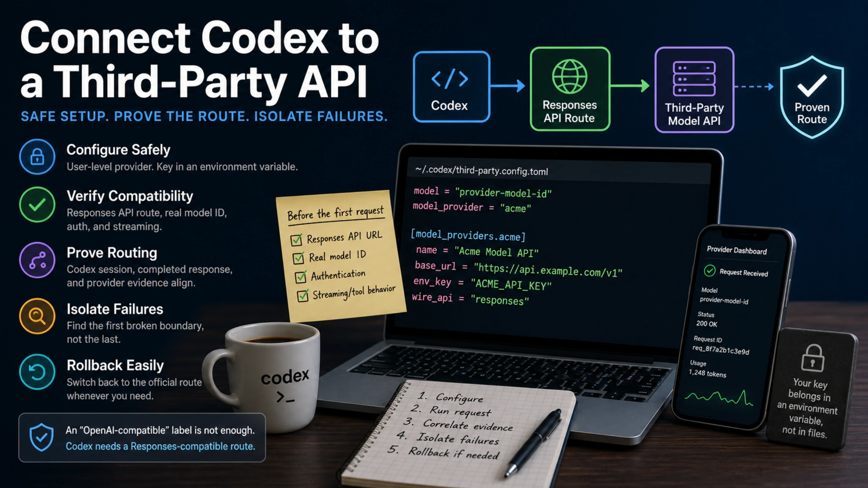
Task: Click the Provider Dashboard title on phone
Action: (x=737, y=250)
